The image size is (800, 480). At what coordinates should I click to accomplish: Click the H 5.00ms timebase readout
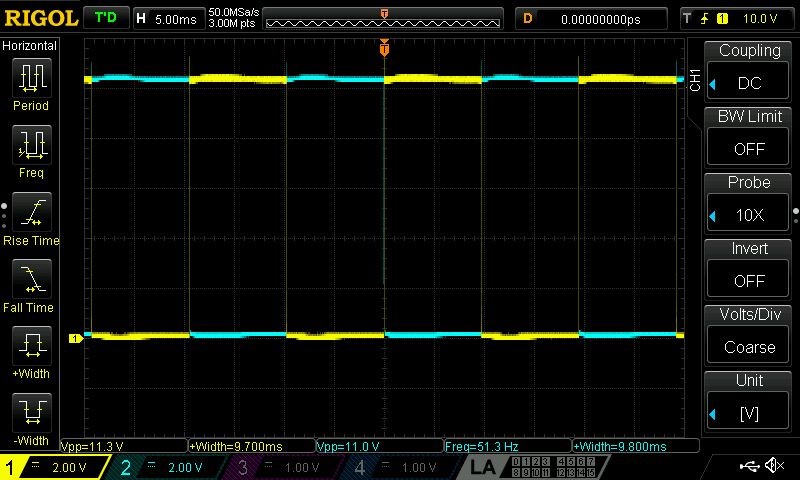coord(168,19)
